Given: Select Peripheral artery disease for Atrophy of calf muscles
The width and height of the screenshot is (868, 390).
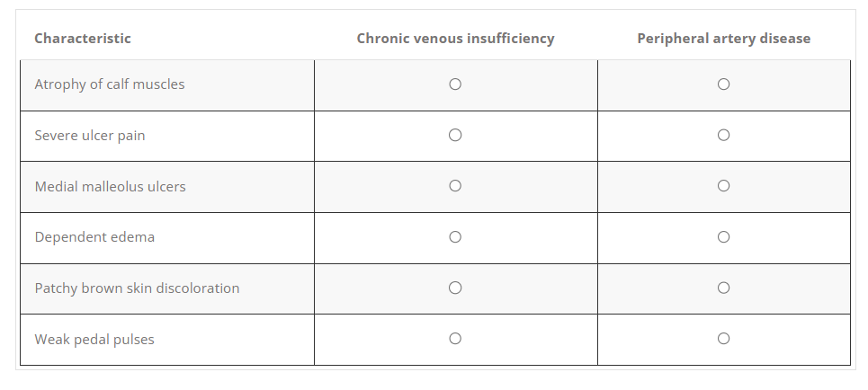Looking at the screenshot, I should click(x=723, y=84).
